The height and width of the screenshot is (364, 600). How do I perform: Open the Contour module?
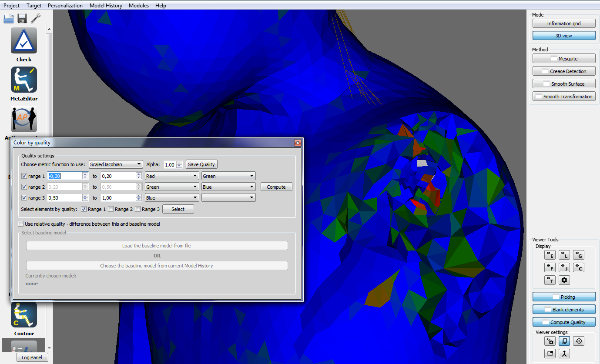pos(24,314)
